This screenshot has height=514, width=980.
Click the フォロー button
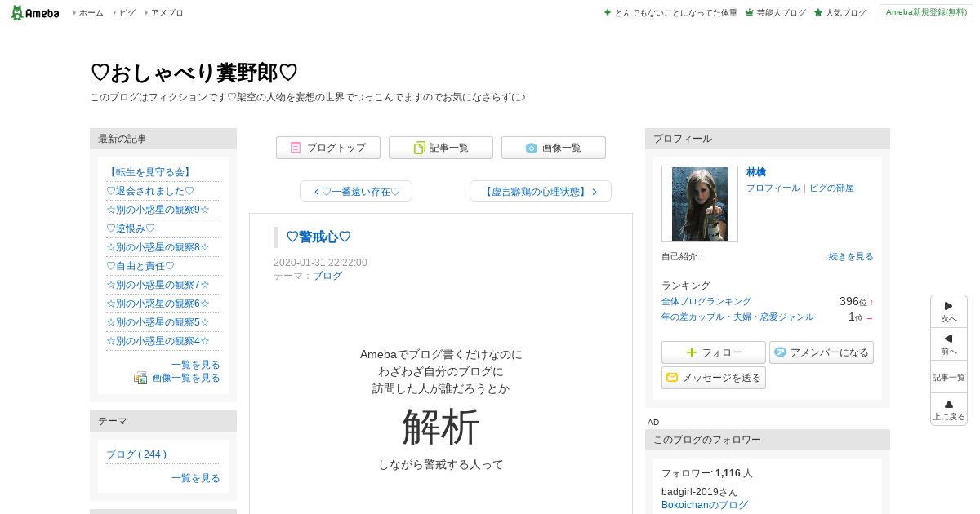[714, 352]
